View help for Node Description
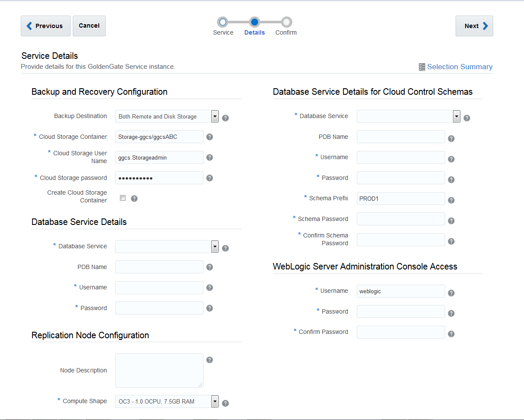This screenshot has width=524, height=420. (210, 359)
